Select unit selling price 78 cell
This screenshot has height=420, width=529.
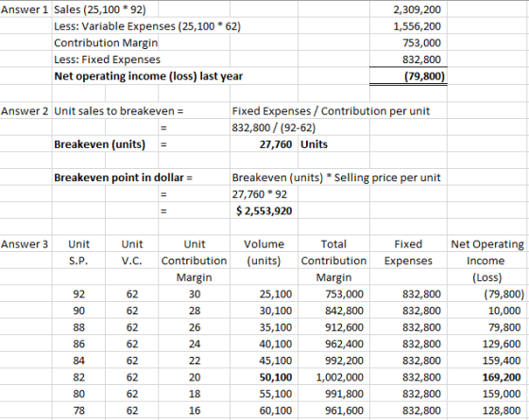[78, 411]
